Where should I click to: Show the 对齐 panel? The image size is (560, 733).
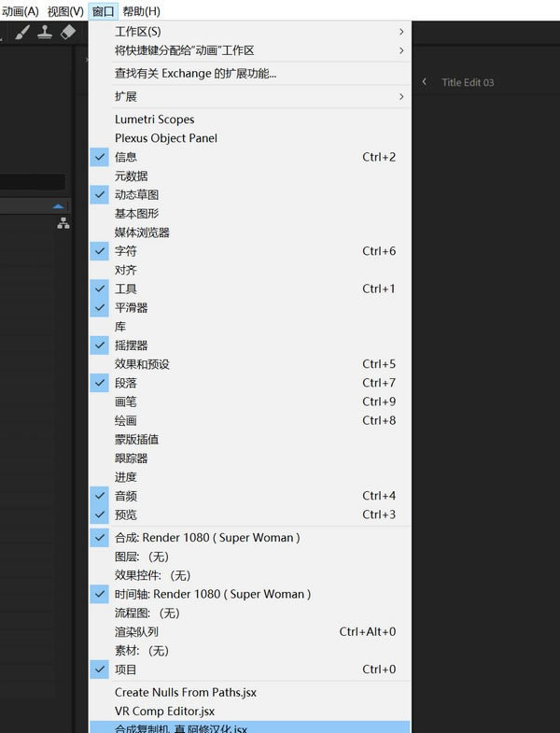(x=250, y=270)
